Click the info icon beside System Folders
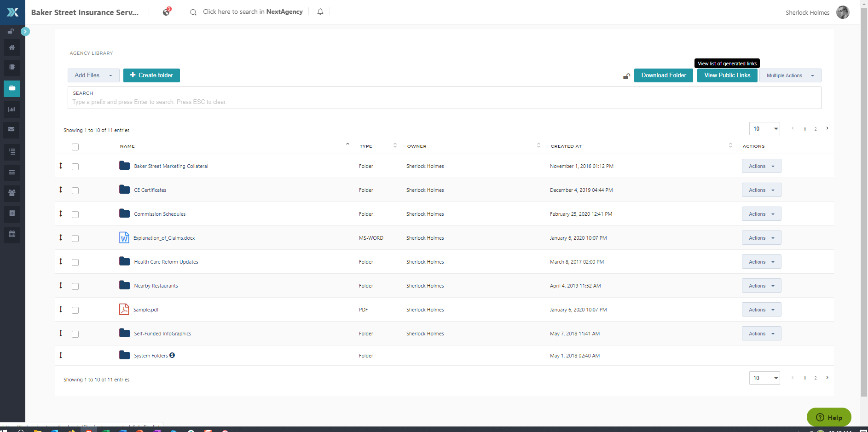 tap(172, 355)
